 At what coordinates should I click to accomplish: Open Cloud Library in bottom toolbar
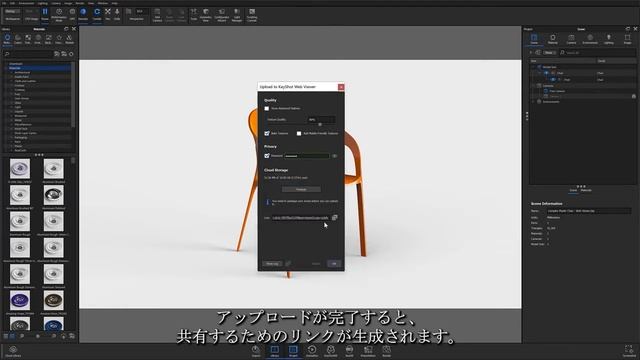point(13,351)
